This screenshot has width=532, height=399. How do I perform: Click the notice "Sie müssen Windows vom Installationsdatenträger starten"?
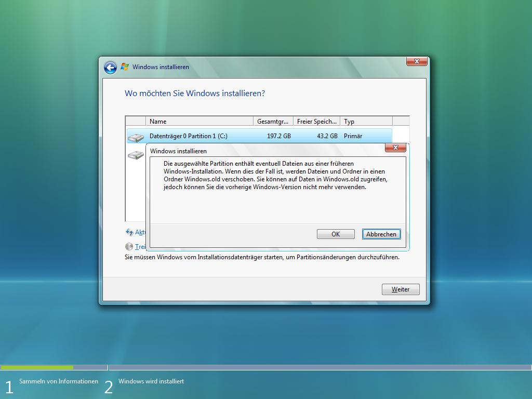pyautogui.click(x=204, y=257)
